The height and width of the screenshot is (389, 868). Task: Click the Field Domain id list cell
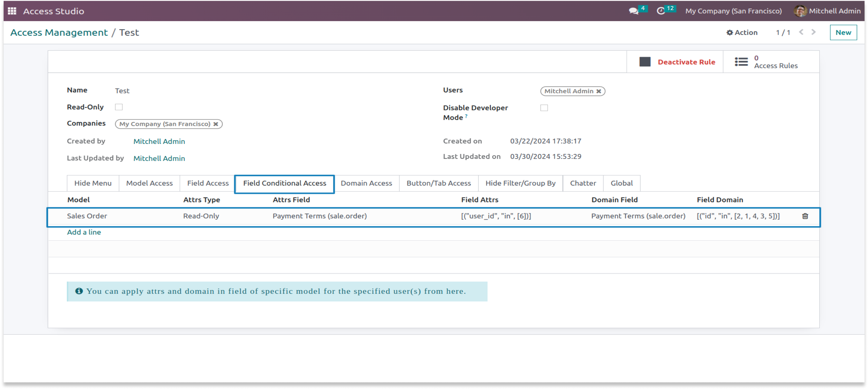(738, 216)
